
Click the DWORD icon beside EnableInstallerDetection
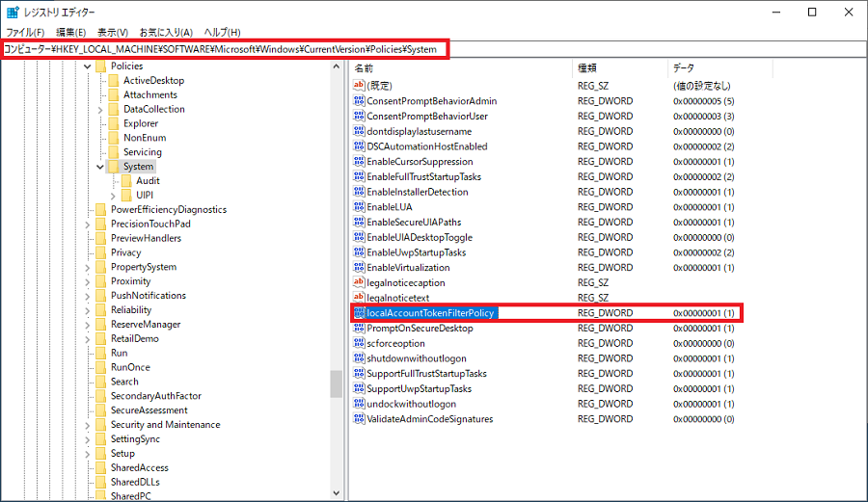point(359,192)
